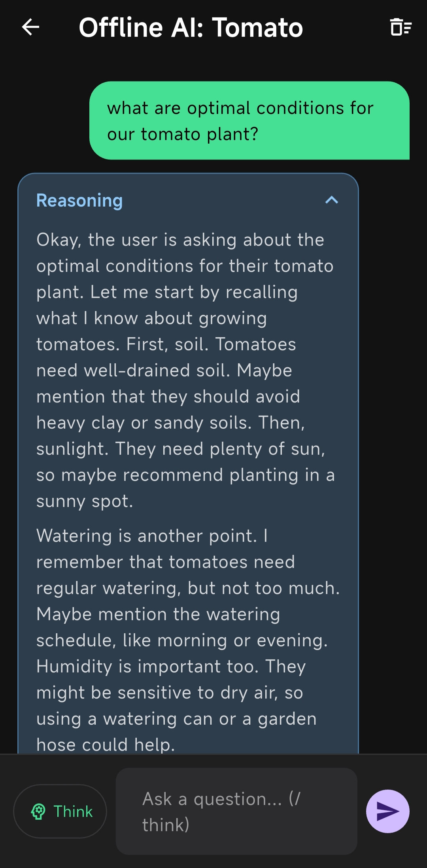Click the words "sunny spot."

point(85,501)
